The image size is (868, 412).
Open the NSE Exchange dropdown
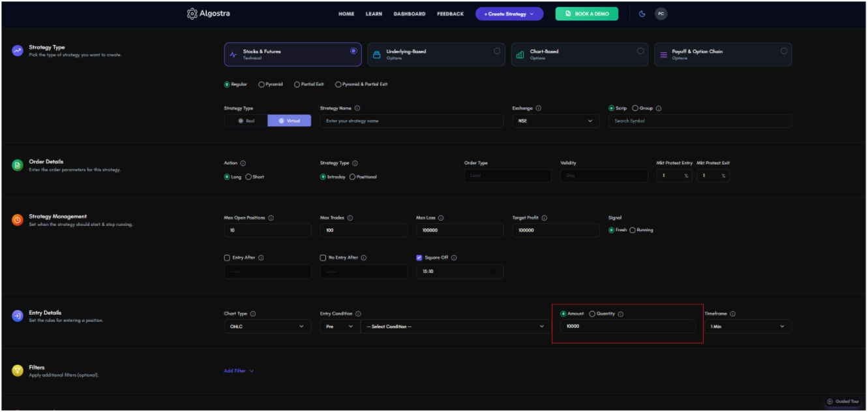(x=556, y=121)
